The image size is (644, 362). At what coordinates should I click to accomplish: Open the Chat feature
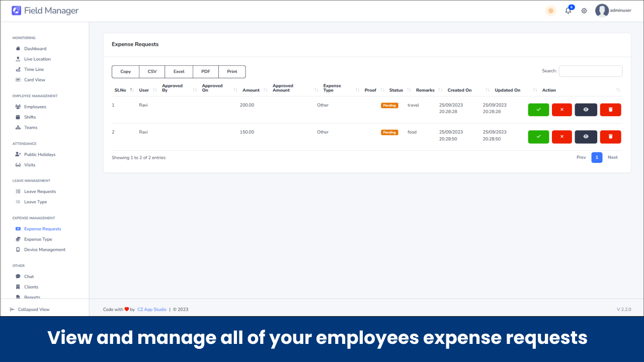pyautogui.click(x=28, y=276)
